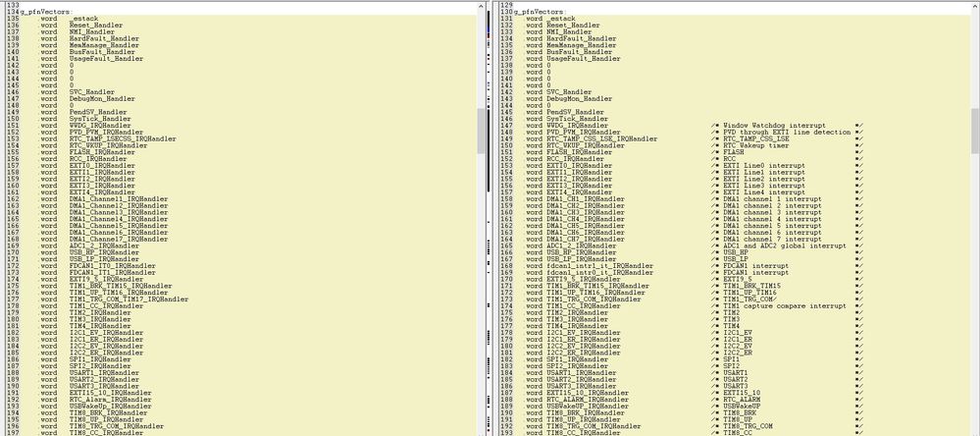Click right pane line 147 WWDG_IRQHandler
Viewport: 980px width, 436px height.
tap(577, 126)
